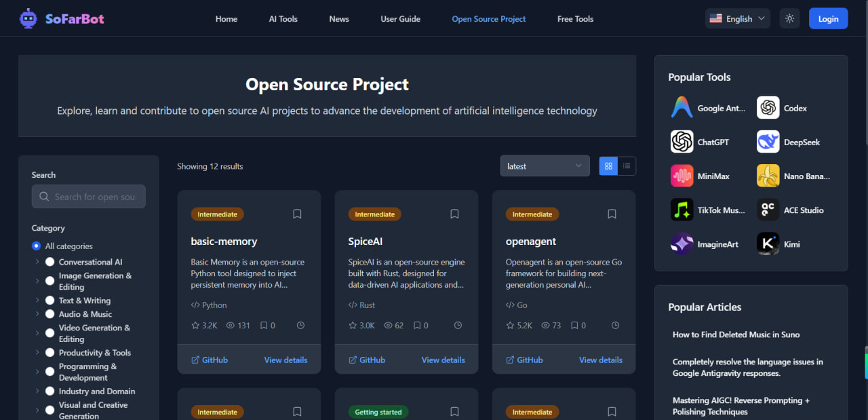
Task: Open the AI Tools nav item
Action: point(283,19)
